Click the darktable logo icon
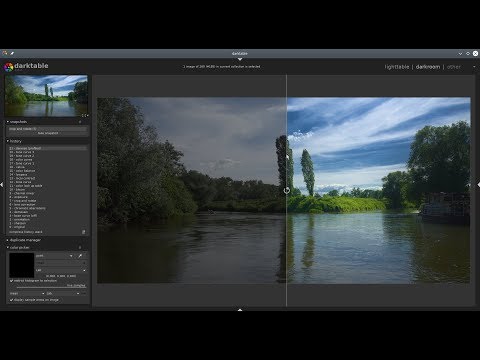Image resolution: width=480 pixels, height=360 pixels. tap(9, 67)
